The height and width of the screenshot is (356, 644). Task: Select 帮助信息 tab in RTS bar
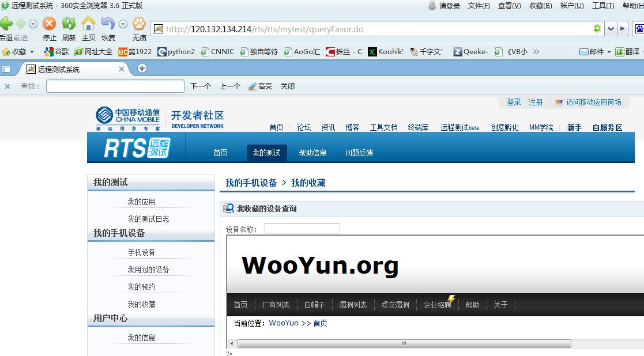[312, 153]
